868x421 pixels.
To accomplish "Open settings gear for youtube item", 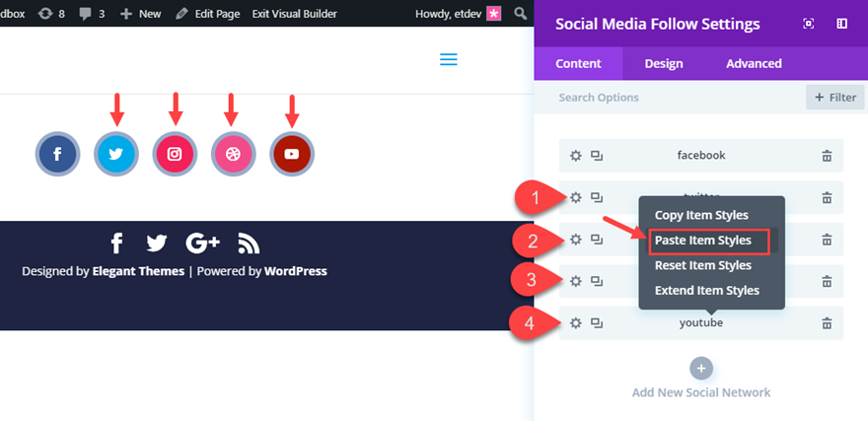I will pyautogui.click(x=576, y=323).
